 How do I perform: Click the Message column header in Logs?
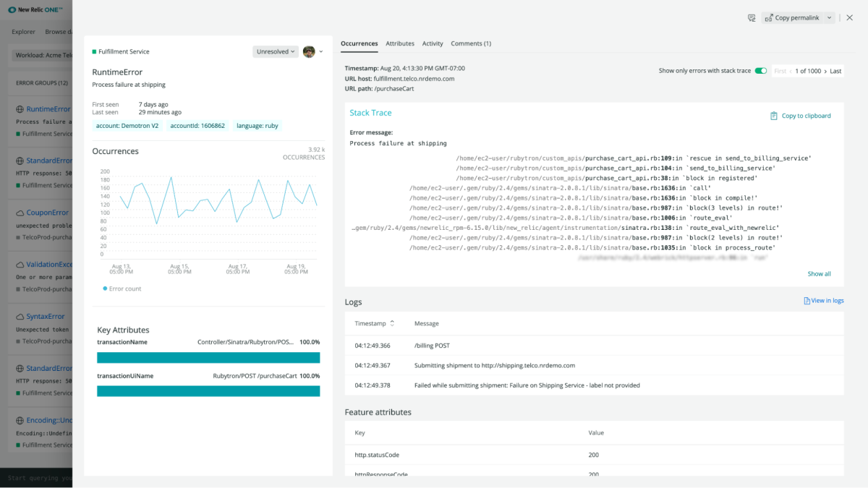tap(427, 323)
